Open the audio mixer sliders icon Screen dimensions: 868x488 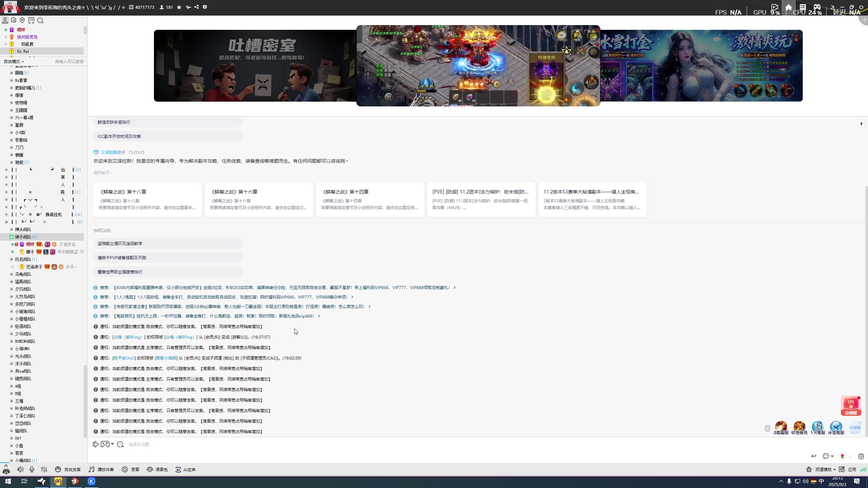coord(44,469)
